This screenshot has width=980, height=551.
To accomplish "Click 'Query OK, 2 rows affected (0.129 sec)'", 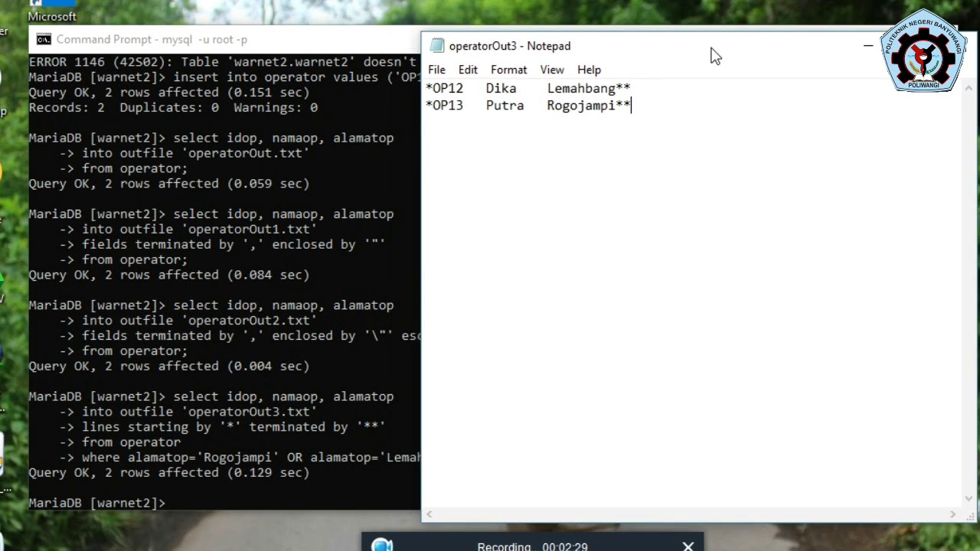I will click(169, 472).
